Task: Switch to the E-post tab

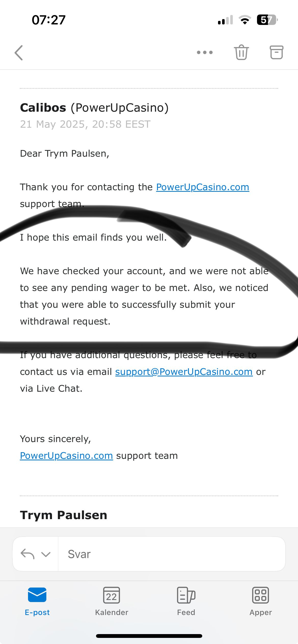Action: [x=37, y=601]
